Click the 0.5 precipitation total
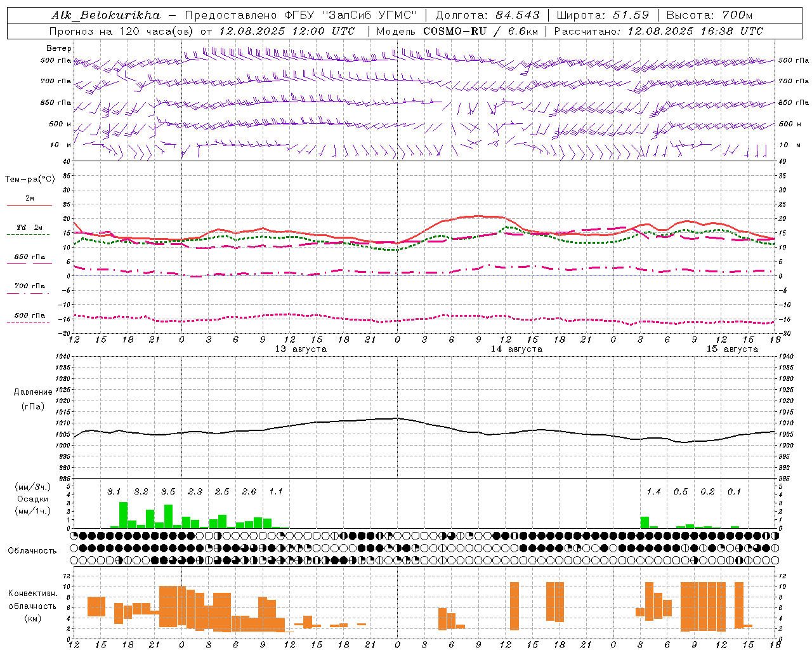 coord(681,492)
